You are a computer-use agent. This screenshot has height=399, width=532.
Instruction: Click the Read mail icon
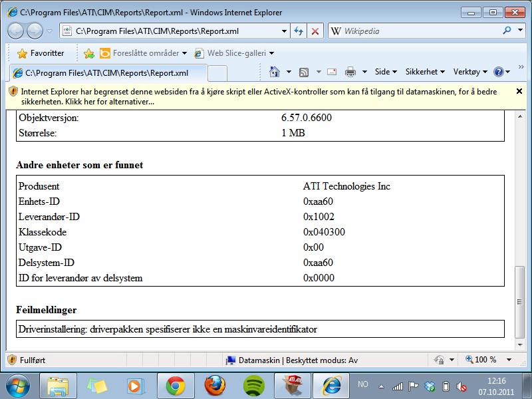(x=331, y=72)
